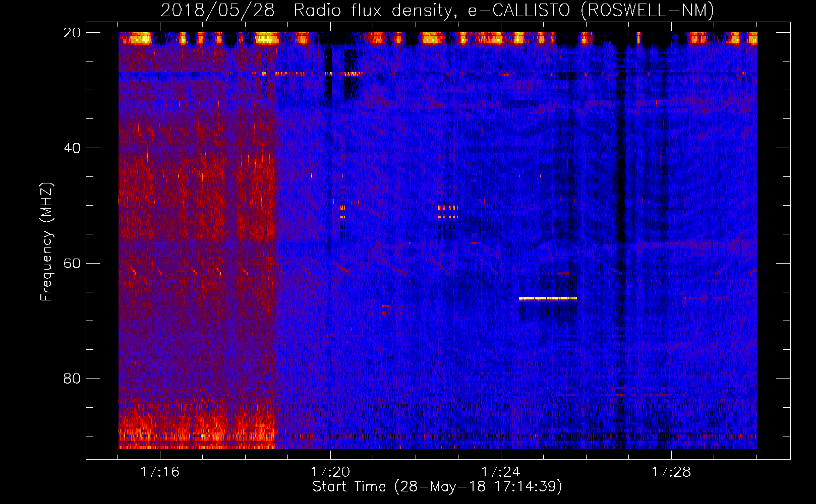The height and width of the screenshot is (504, 816).
Task: Click the 60 frequency tick label
Action: coord(72,264)
